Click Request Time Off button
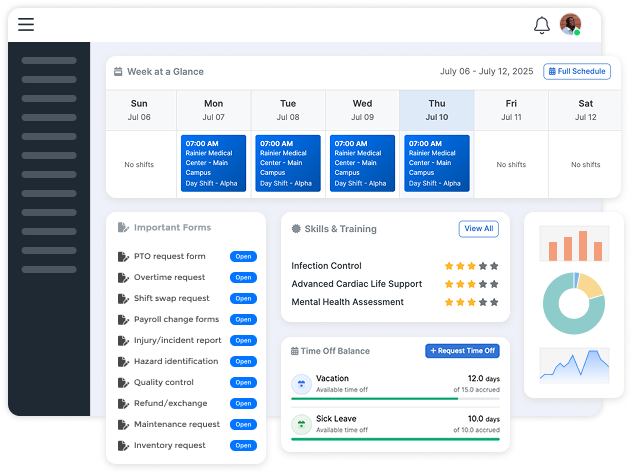Screen dimensions: 632x474 [462, 351]
